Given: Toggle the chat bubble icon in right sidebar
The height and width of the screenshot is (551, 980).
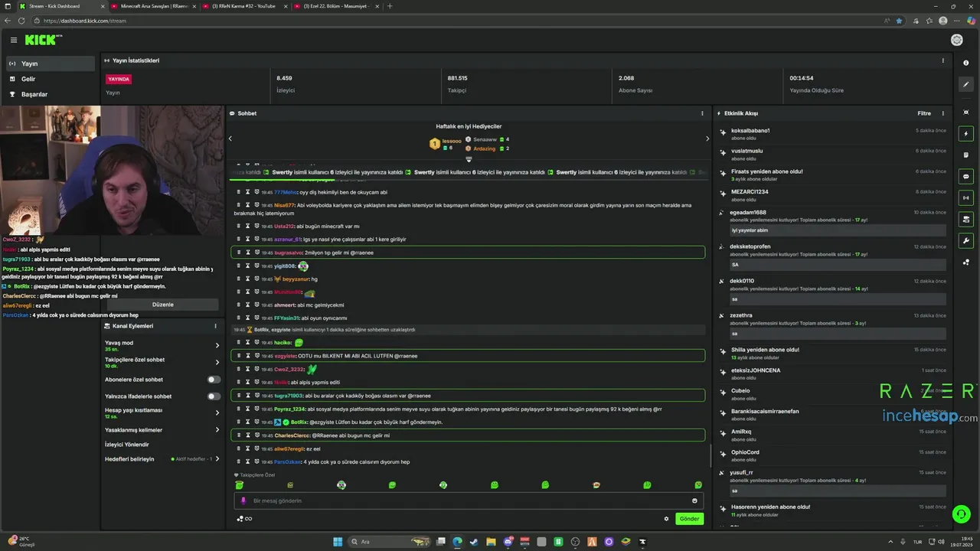Looking at the screenshot, I should coord(966,176).
